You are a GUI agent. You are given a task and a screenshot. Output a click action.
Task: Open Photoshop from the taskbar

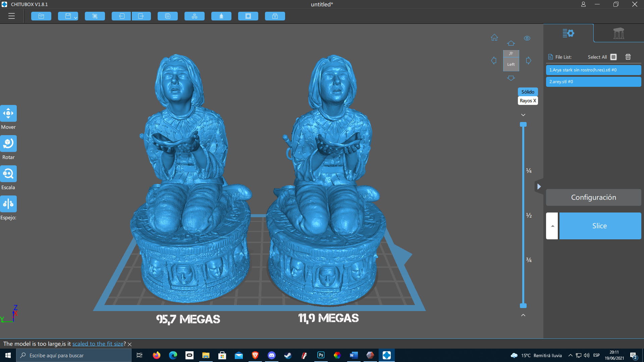click(x=321, y=355)
